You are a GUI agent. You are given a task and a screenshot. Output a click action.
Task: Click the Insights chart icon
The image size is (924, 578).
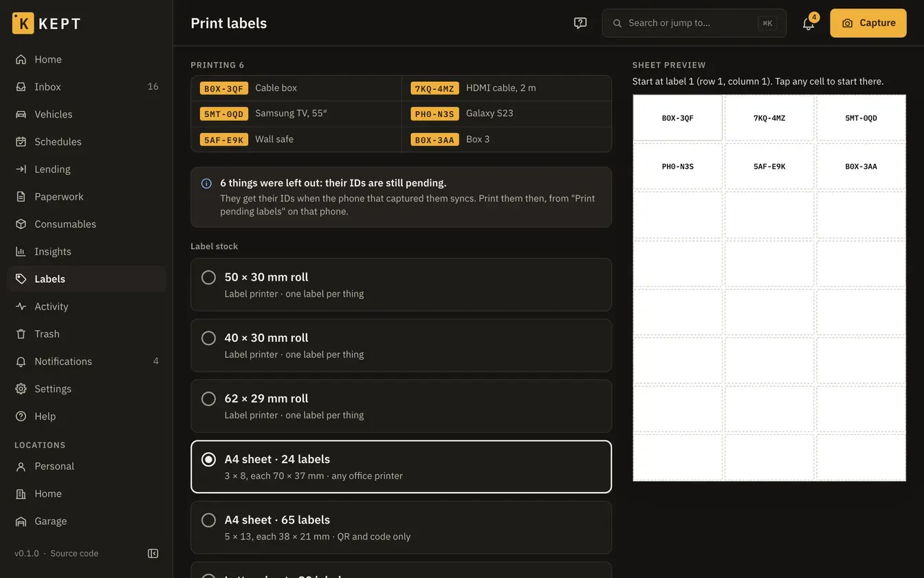[x=21, y=252]
